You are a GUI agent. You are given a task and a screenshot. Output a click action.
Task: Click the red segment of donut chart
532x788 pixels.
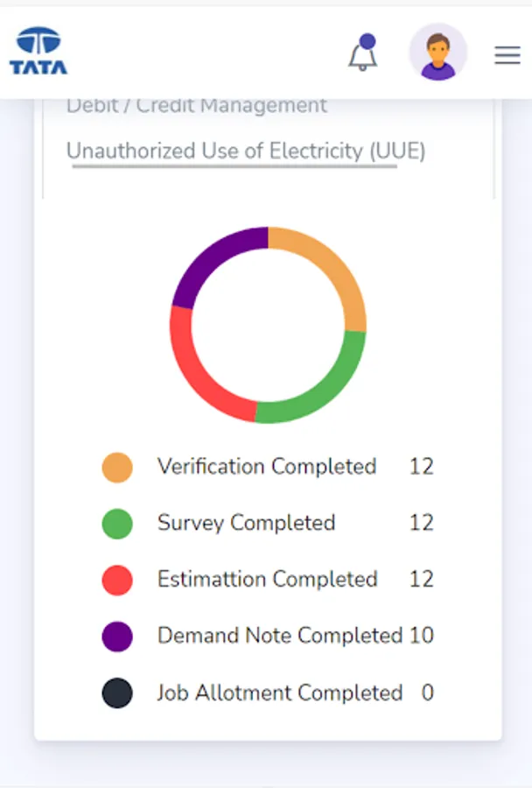[199, 376]
